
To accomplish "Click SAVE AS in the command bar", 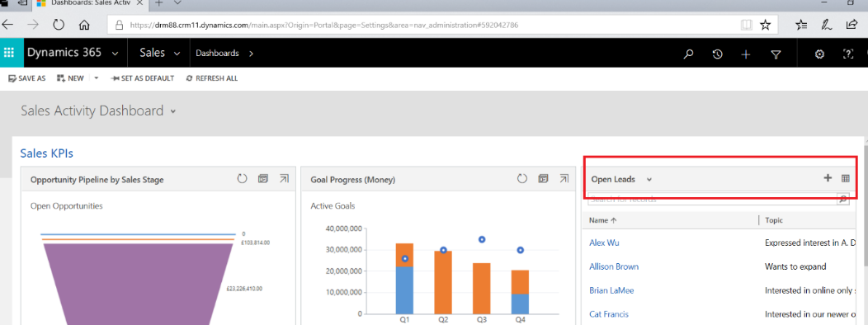I will [x=26, y=78].
